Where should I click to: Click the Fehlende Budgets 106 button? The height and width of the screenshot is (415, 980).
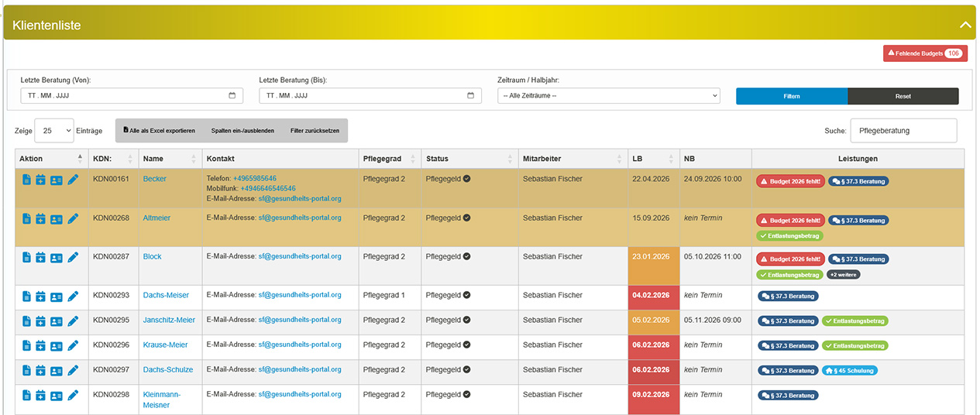pos(925,53)
